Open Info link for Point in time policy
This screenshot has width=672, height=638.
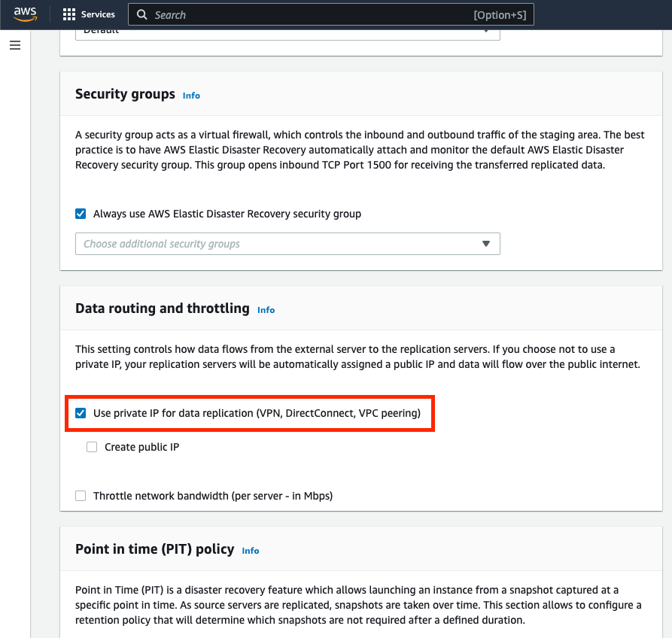251,551
